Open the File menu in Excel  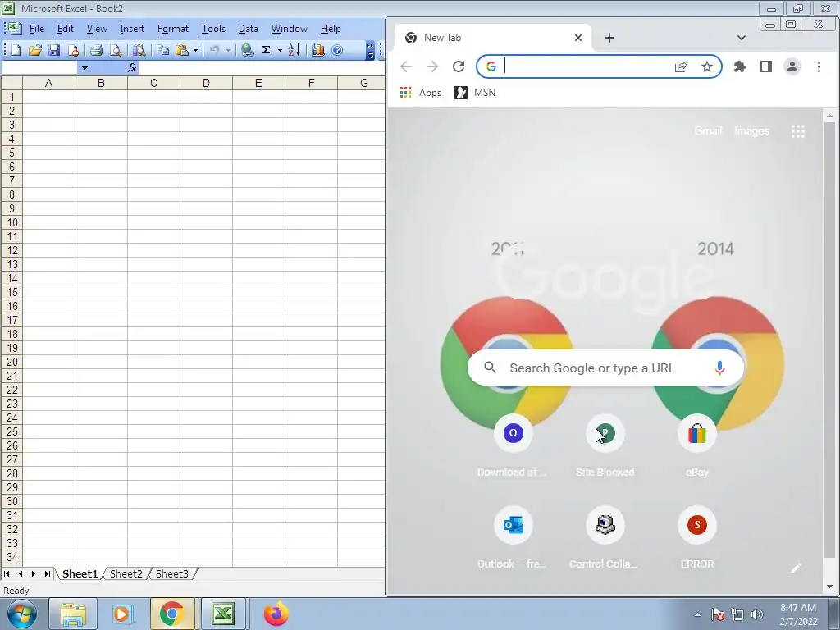coord(37,29)
